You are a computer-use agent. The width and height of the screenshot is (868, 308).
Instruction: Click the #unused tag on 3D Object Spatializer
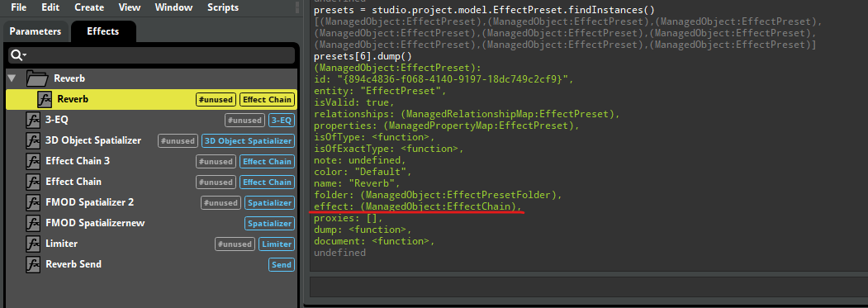click(x=178, y=140)
